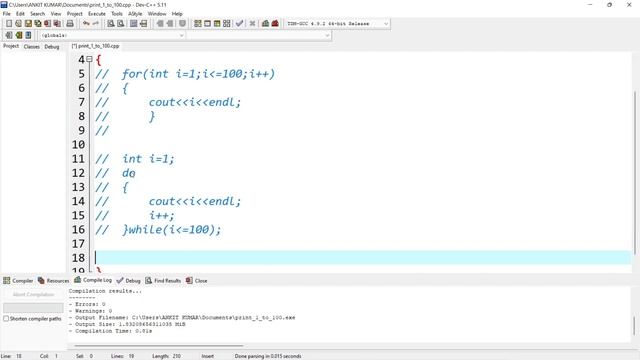Toggle the Shorten compiler paths checkbox
The width and height of the screenshot is (640, 360).
click(6, 318)
